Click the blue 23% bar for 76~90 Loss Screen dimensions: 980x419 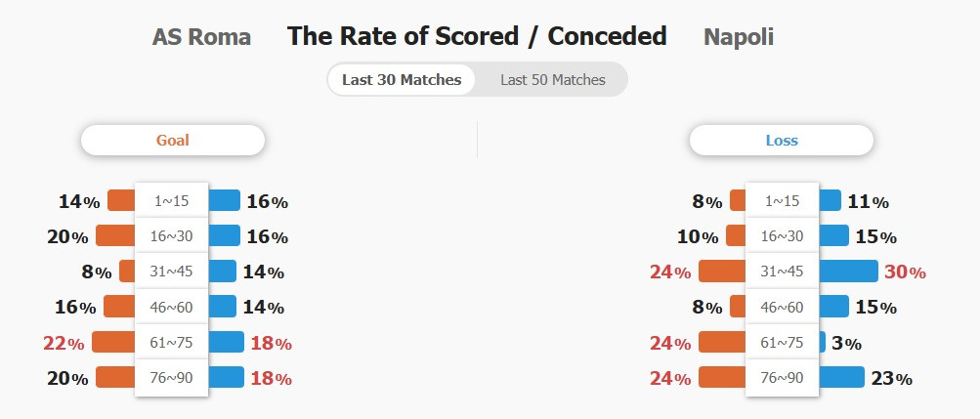click(841, 377)
